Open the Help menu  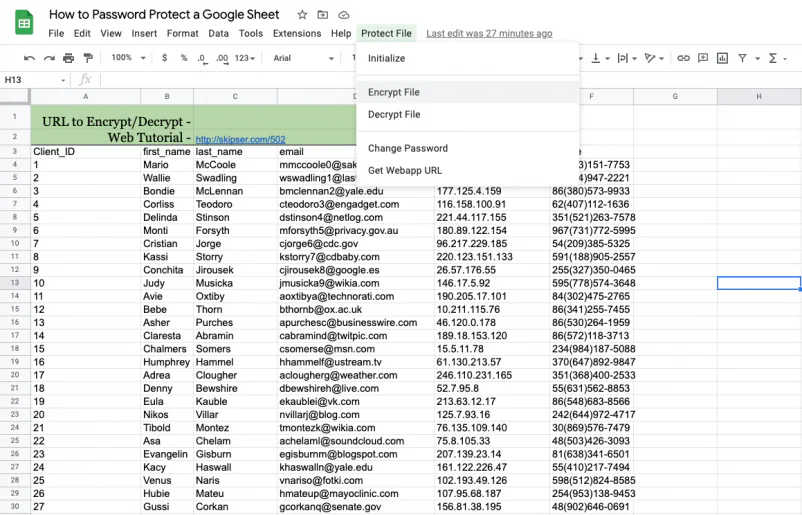click(341, 33)
